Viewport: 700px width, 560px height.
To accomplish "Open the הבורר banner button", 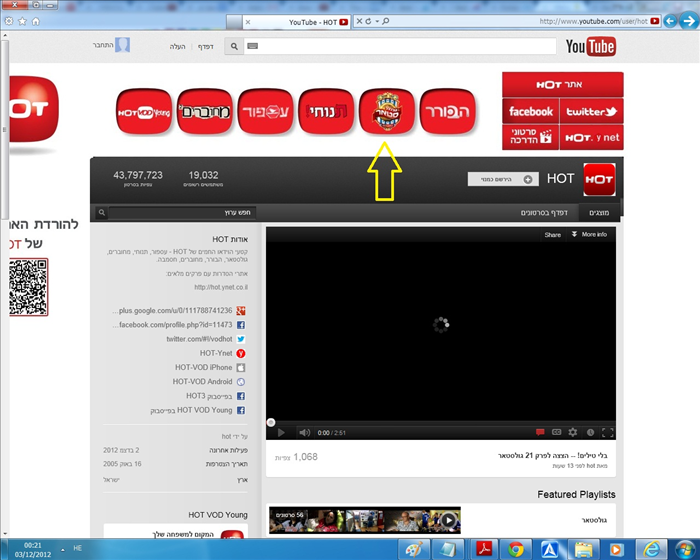I will pos(447,112).
